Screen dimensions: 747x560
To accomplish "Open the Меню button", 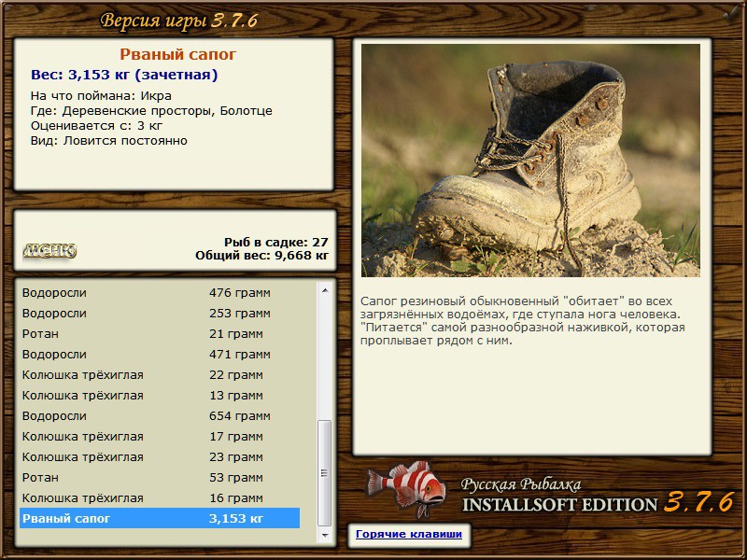I will (49, 250).
